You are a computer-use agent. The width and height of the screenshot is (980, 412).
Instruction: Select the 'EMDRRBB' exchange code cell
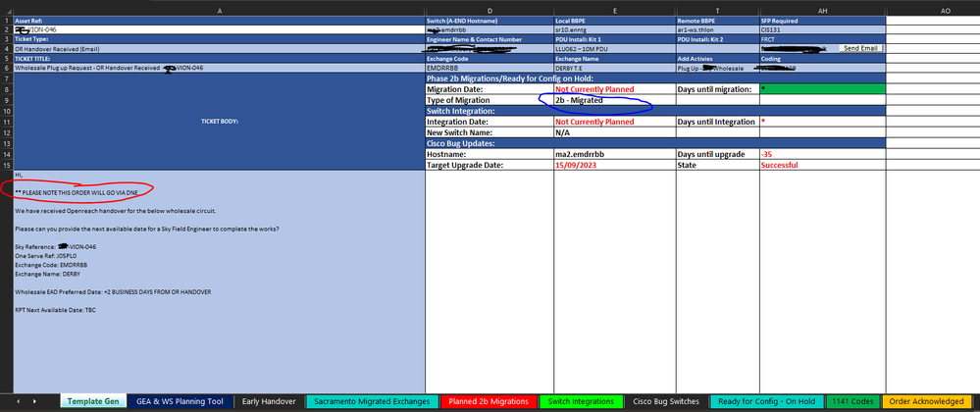(490, 68)
